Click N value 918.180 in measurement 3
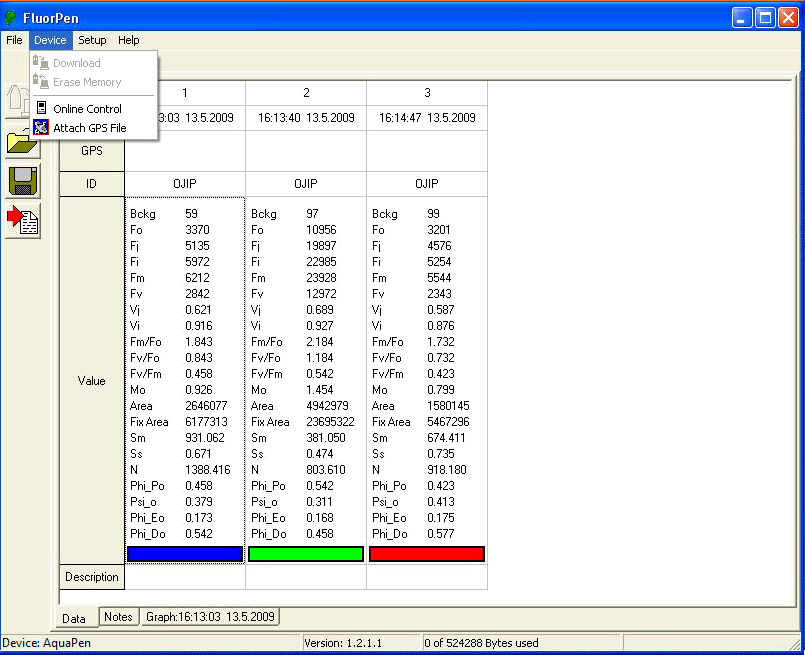 447,470
